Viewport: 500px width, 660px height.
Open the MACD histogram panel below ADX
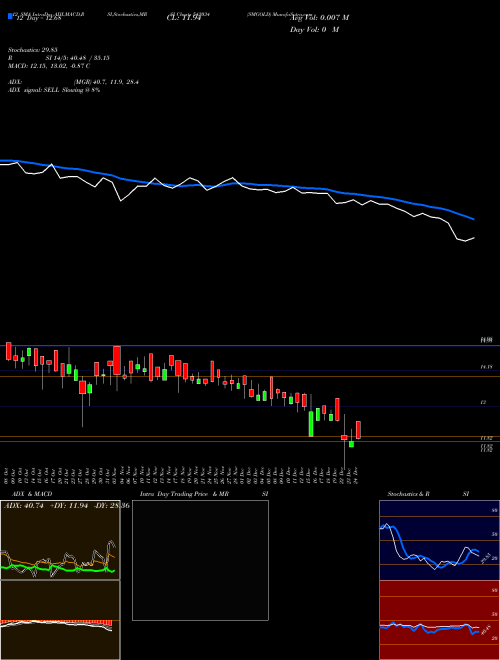[60, 620]
